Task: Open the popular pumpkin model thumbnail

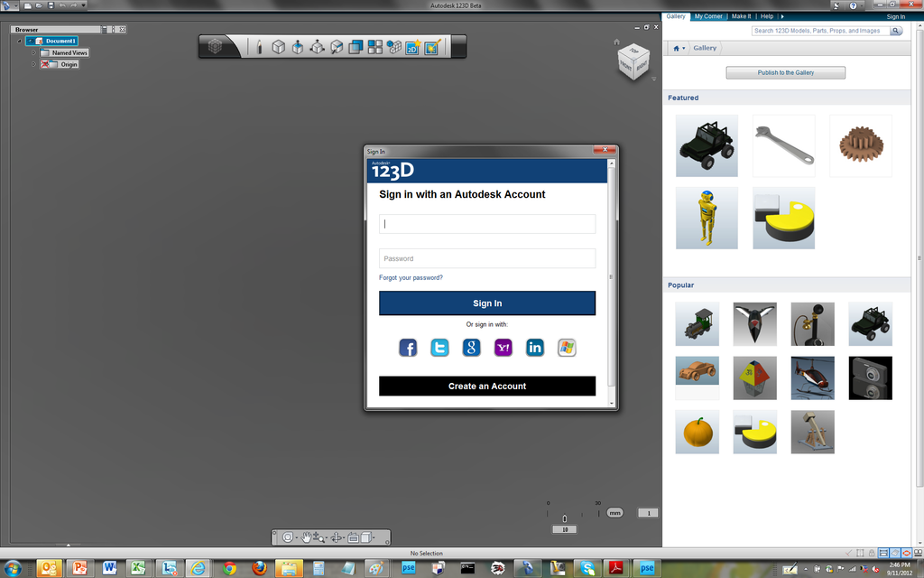Action: click(698, 433)
